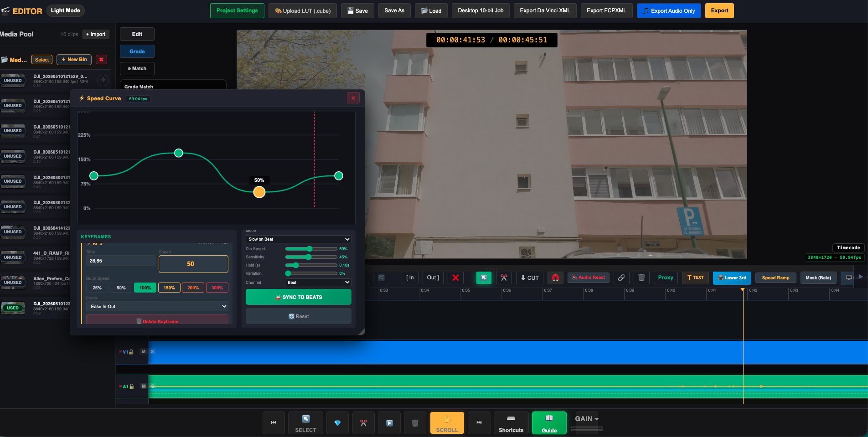Click the trash can icon in timeline toolbar
This screenshot has width=868, height=437.
click(641, 278)
